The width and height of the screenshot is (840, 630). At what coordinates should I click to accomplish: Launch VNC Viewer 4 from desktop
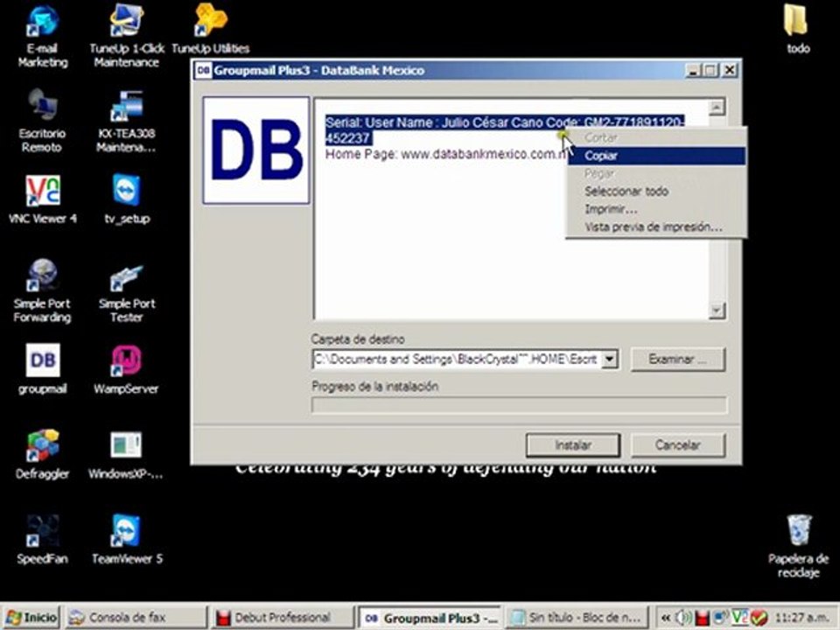[x=42, y=199]
